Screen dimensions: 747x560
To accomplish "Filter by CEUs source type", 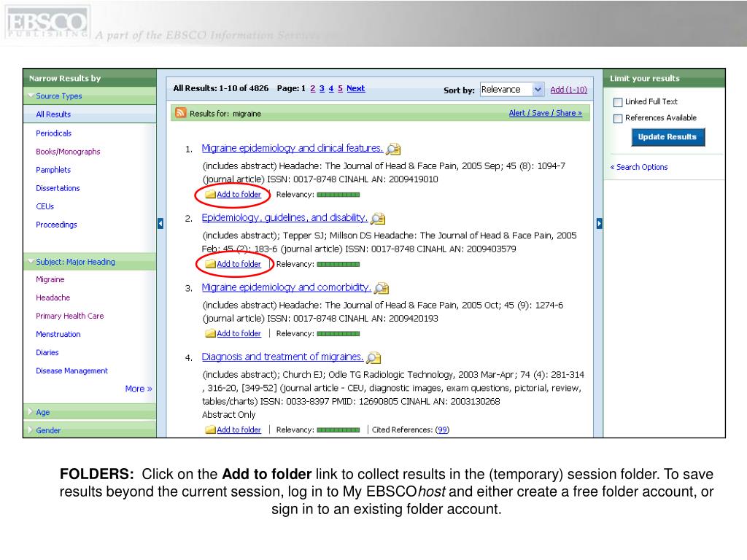I will [x=44, y=206].
